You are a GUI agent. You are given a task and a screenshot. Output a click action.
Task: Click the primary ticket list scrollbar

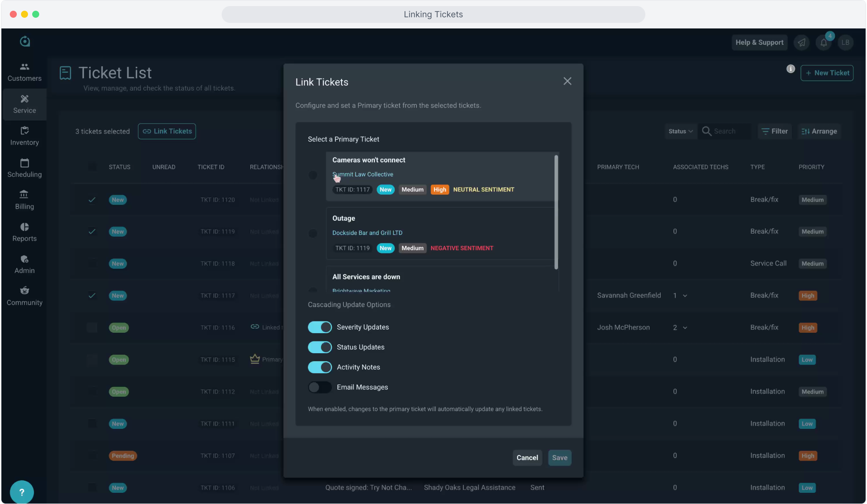coord(556,212)
